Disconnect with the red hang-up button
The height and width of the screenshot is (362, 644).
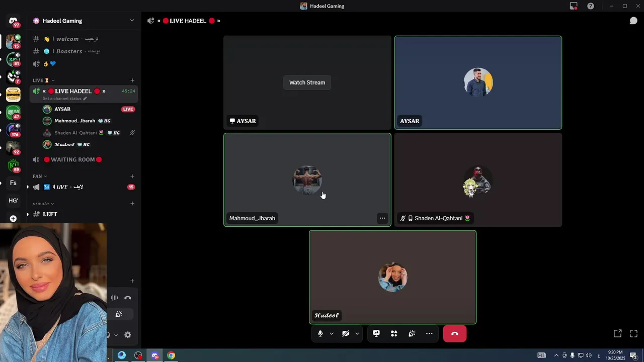point(455,333)
